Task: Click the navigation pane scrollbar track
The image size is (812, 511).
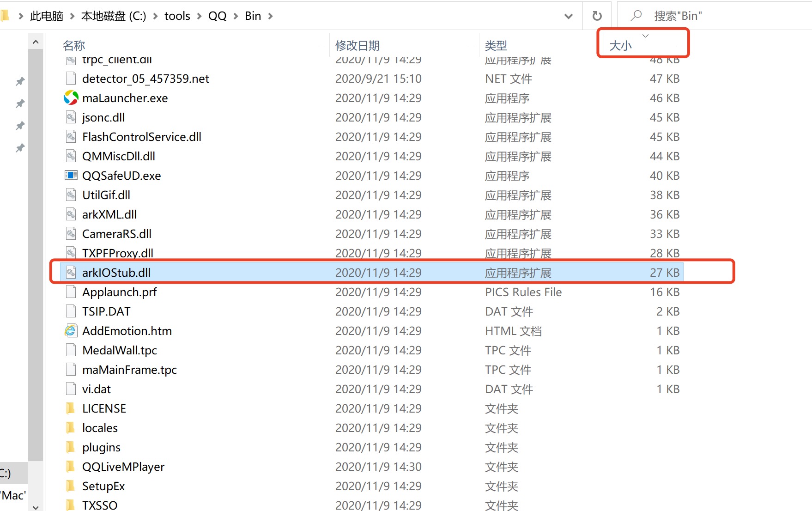Action: (x=36, y=254)
